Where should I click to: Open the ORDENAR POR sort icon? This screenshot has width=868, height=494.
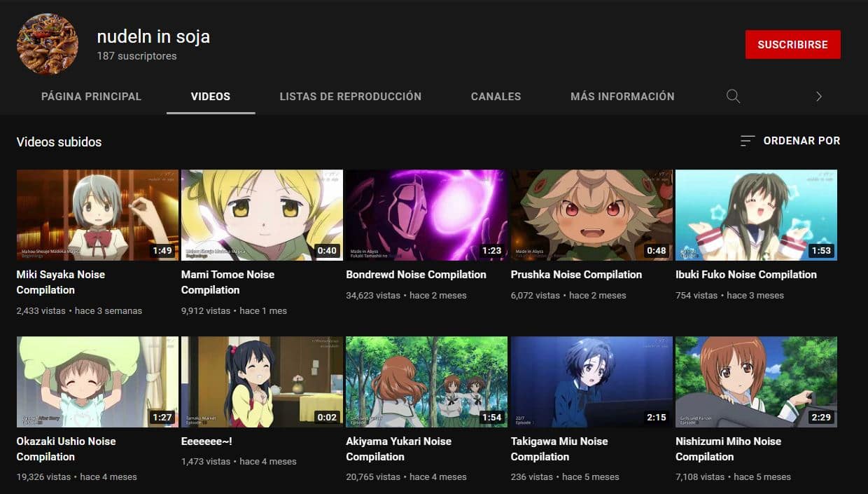(x=747, y=140)
